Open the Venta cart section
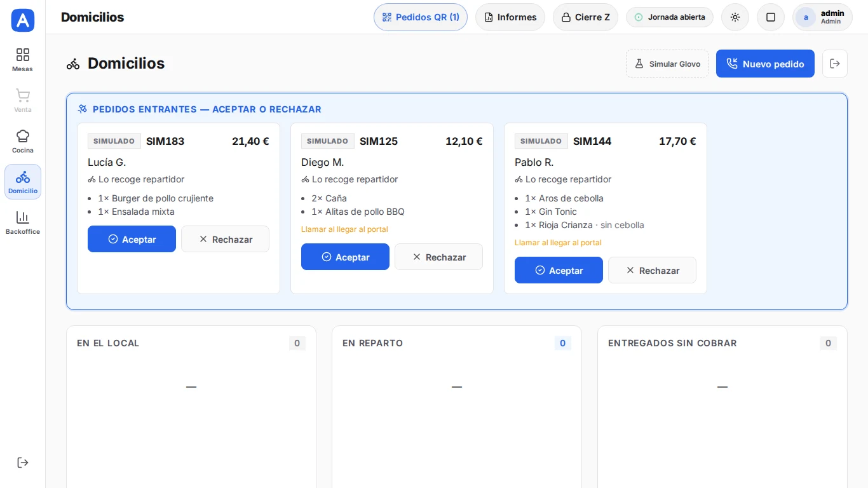The image size is (868, 488). click(x=23, y=100)
